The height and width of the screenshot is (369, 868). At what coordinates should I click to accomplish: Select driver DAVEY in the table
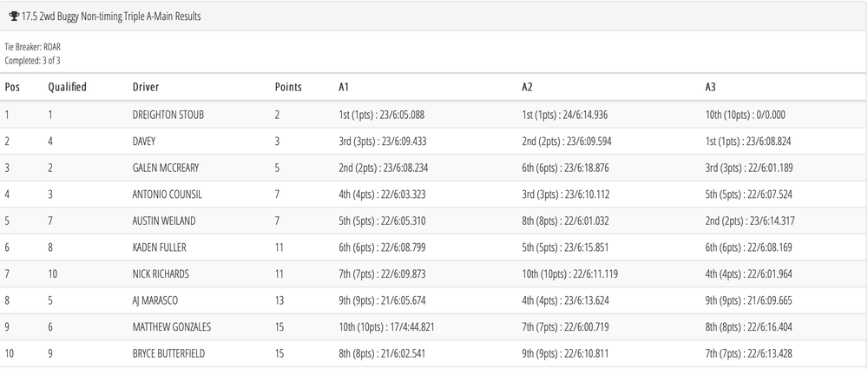click(145, 141)
